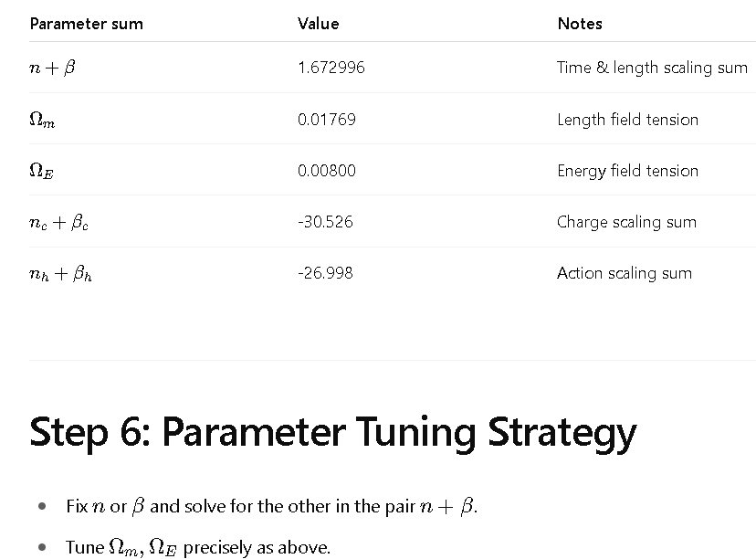Click the n + β parameter cell

(x=53, y=68)
